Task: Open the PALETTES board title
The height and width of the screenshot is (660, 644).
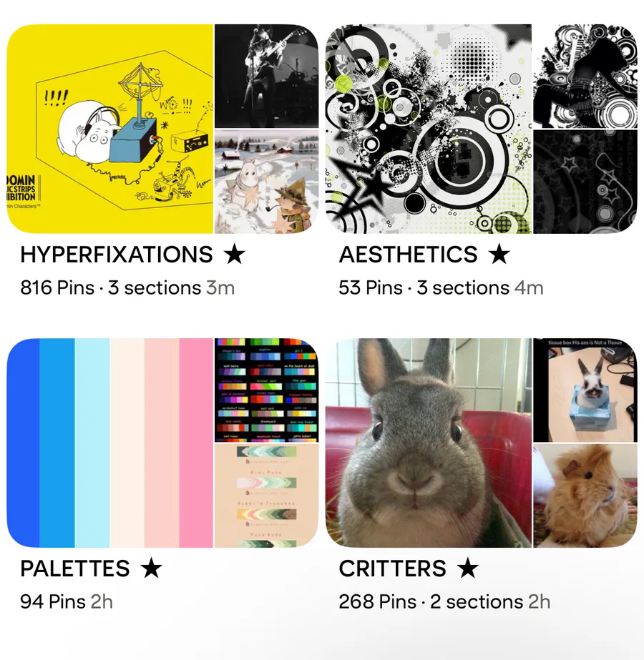Action: tap(75, 568)
